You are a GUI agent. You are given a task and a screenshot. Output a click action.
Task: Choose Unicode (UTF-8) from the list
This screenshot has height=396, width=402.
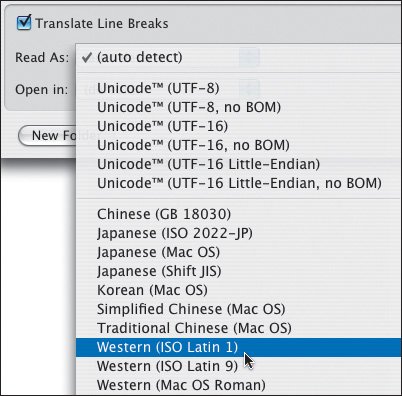[x=238, y=88]
